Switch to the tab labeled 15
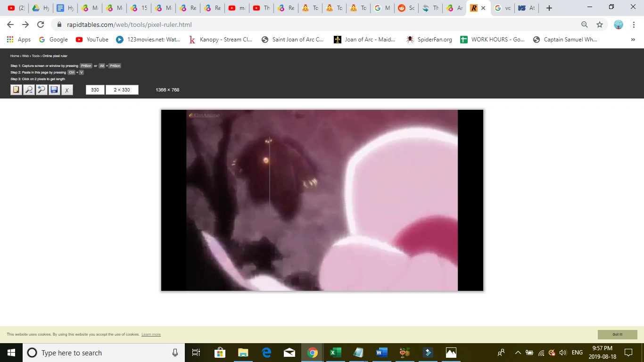The height and width of the screenshot is (362, 644). pos(139,8)
